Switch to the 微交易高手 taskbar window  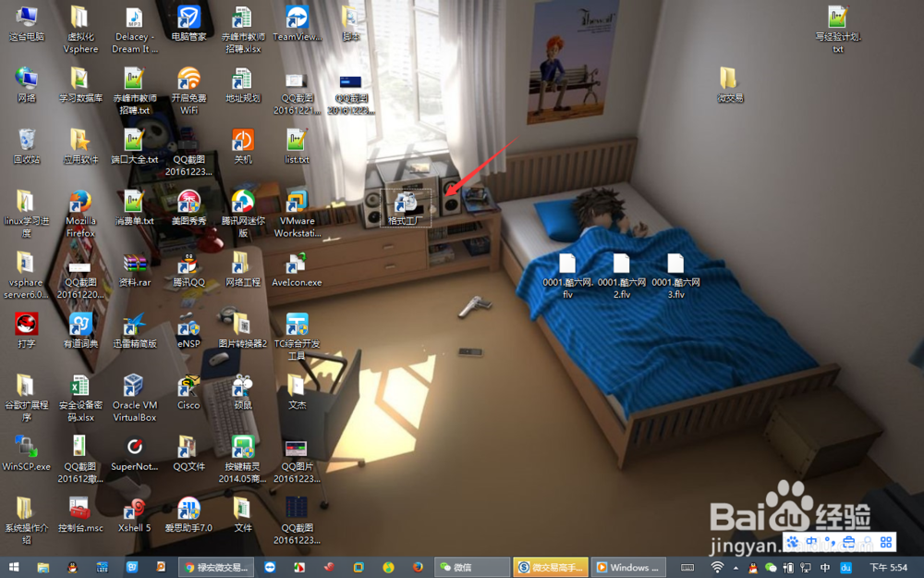[551, 568]
